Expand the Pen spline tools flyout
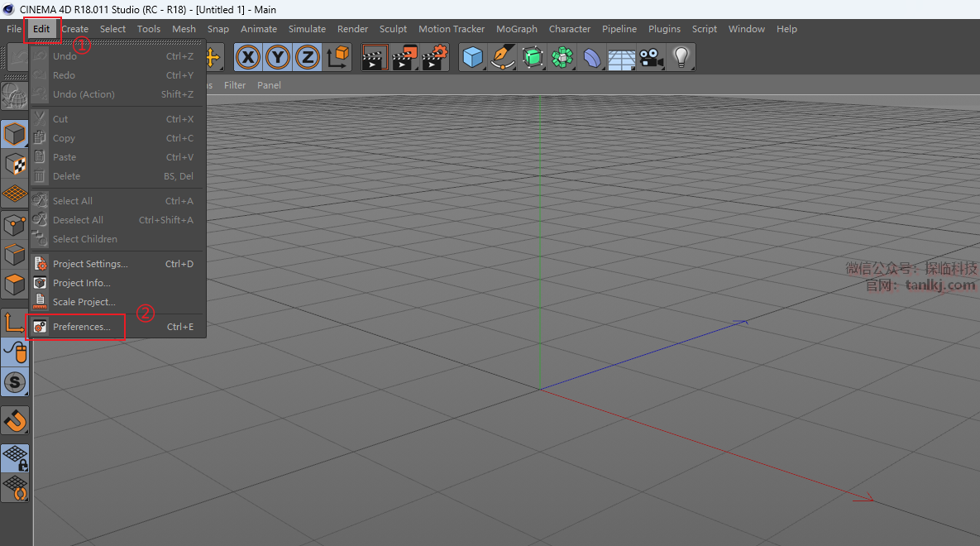The image size is (980, 546). [503, 57]
